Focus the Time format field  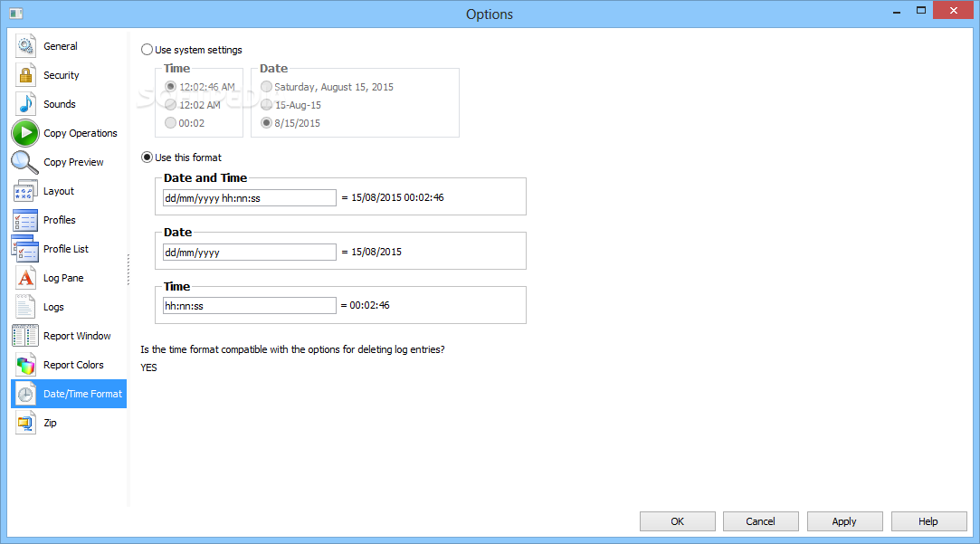[250, 306]
